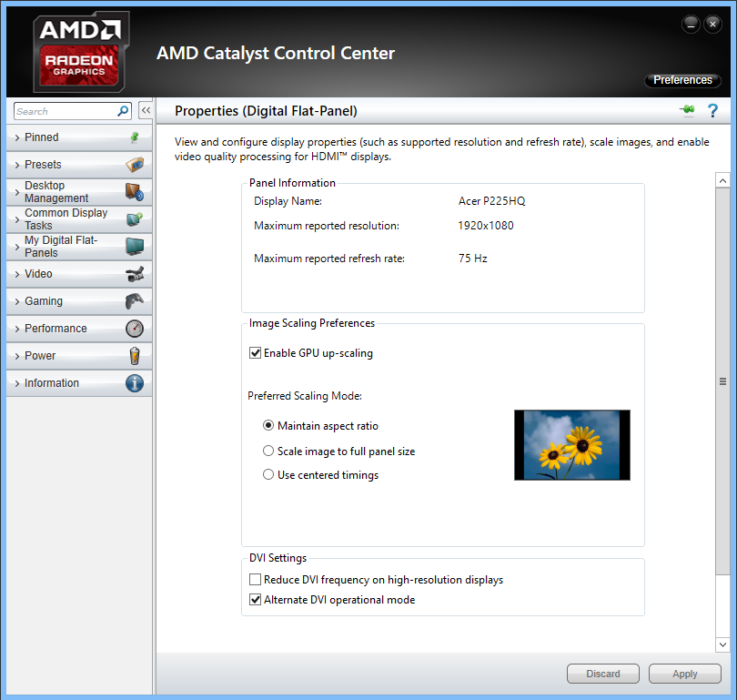Select Maintain aspect ratio option
737x700 pixels.
pyautogui.click(x=268, y=425)
